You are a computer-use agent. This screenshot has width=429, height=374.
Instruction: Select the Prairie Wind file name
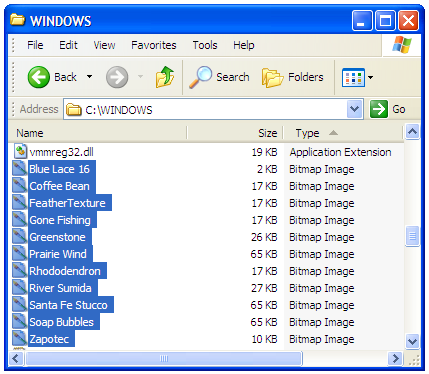[58, 254]
